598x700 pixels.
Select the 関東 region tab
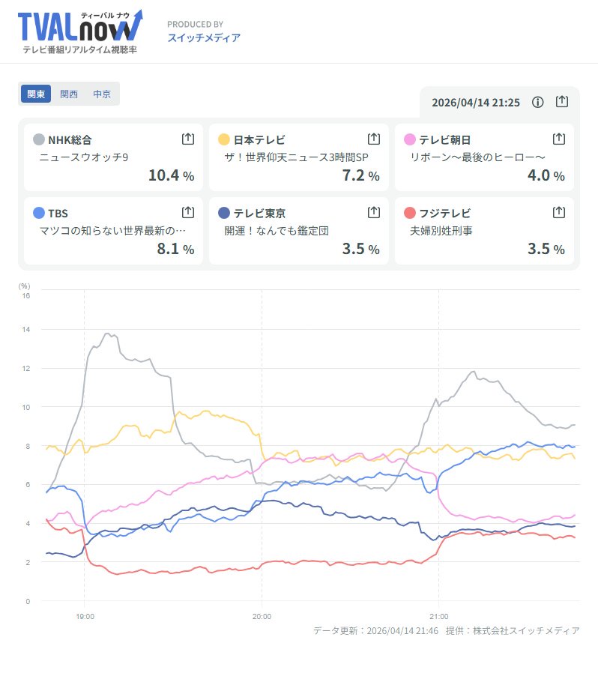click(36, 94)
